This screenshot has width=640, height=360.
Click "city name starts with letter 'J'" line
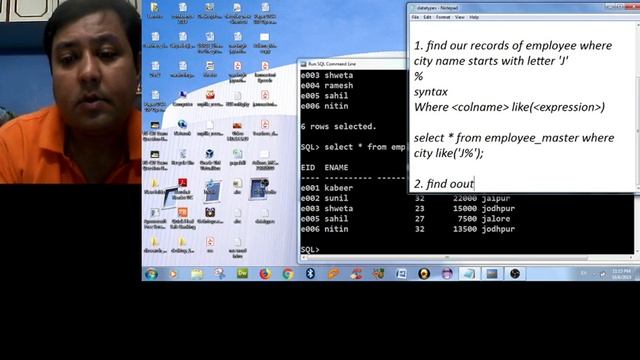tap(491, 61)
